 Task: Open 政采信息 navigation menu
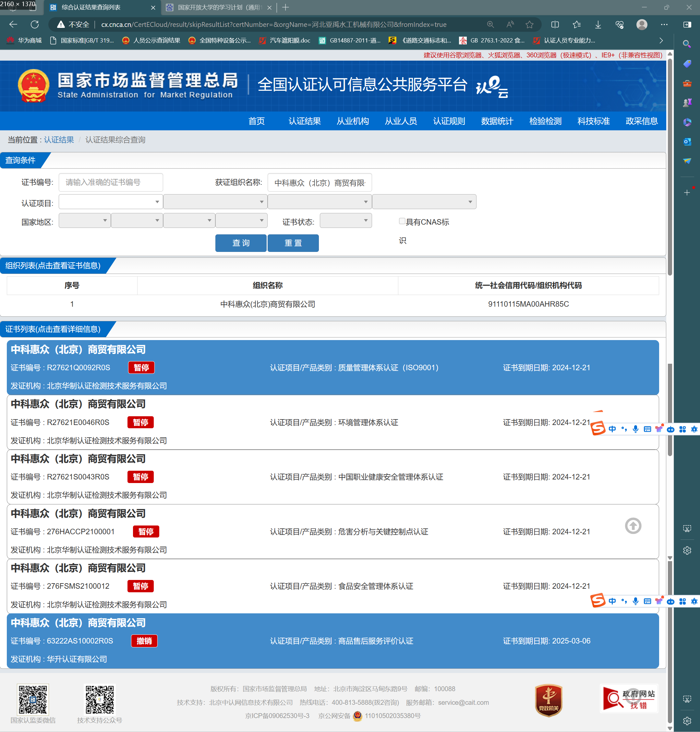click(x=641, y=121)
